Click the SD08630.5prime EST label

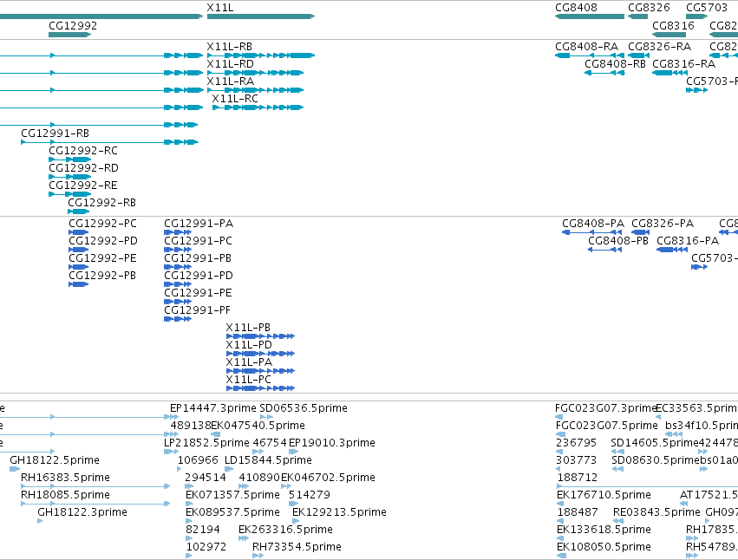[656, 460]
